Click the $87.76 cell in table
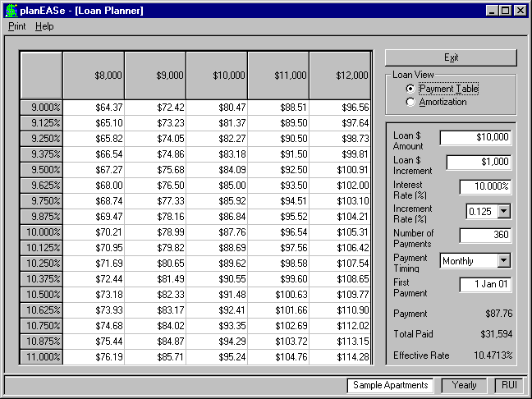 [217, 232]
